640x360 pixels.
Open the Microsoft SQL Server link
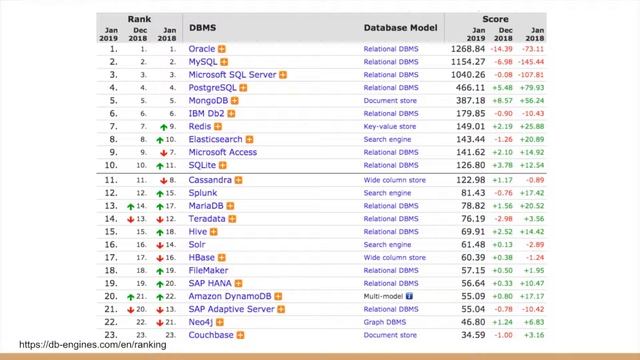(x=232, y=75)
